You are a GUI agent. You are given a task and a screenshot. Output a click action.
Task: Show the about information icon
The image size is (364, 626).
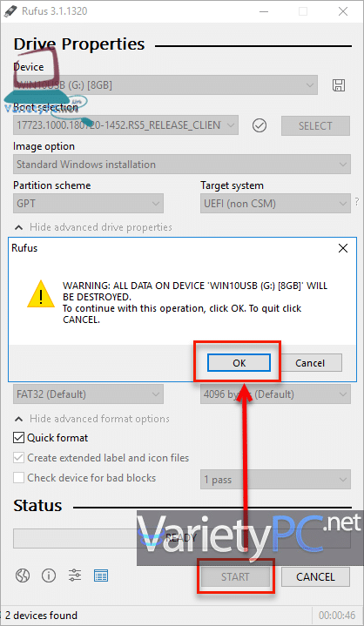(49, 576)
